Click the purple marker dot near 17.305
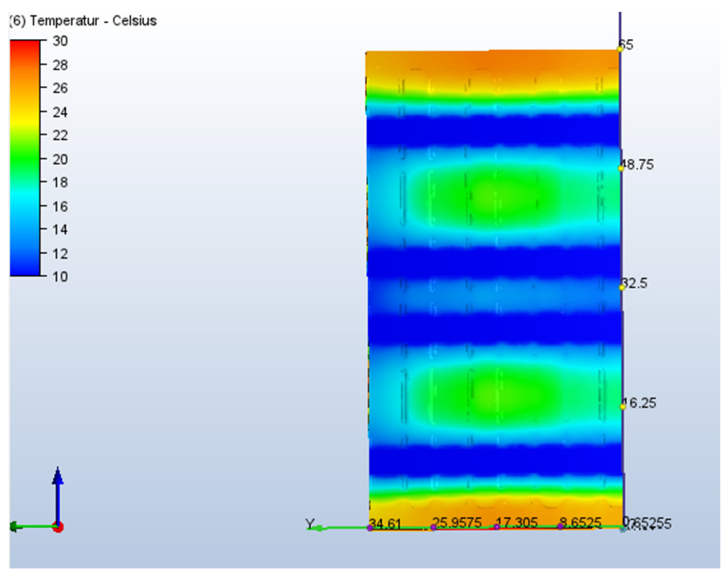Screen dimensions: 728x579 click(x=497, y=527)
